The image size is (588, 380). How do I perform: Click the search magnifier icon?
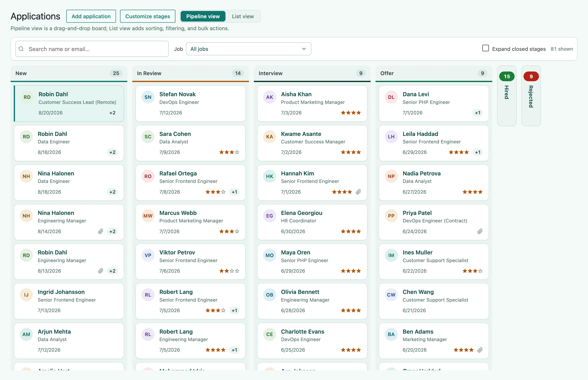pos(21,49)
